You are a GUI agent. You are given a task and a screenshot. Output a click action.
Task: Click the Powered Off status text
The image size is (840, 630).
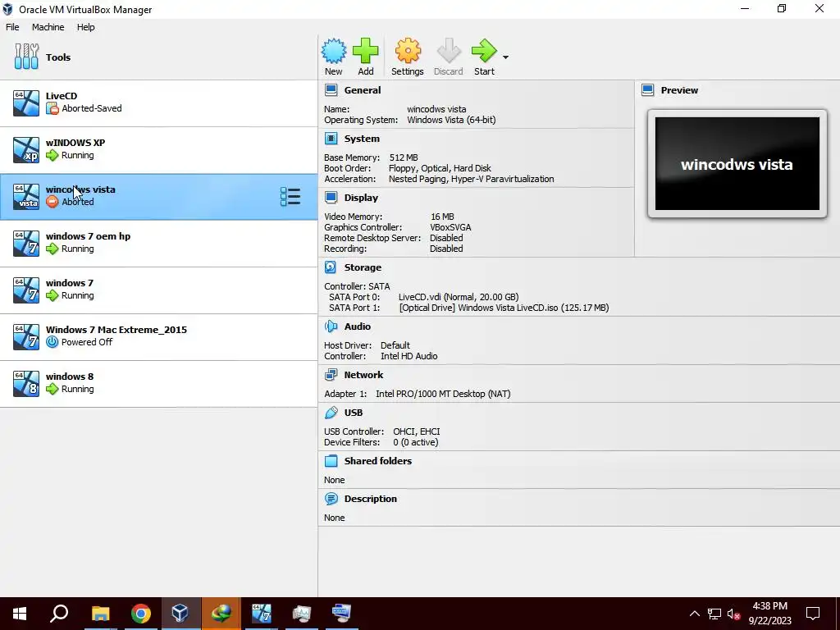tap(87, 342)
